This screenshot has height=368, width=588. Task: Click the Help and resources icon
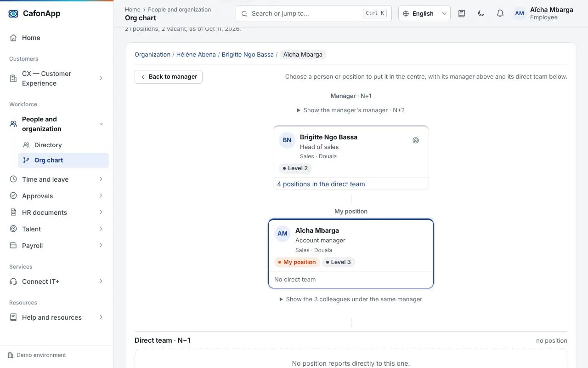tap(13, 317)
